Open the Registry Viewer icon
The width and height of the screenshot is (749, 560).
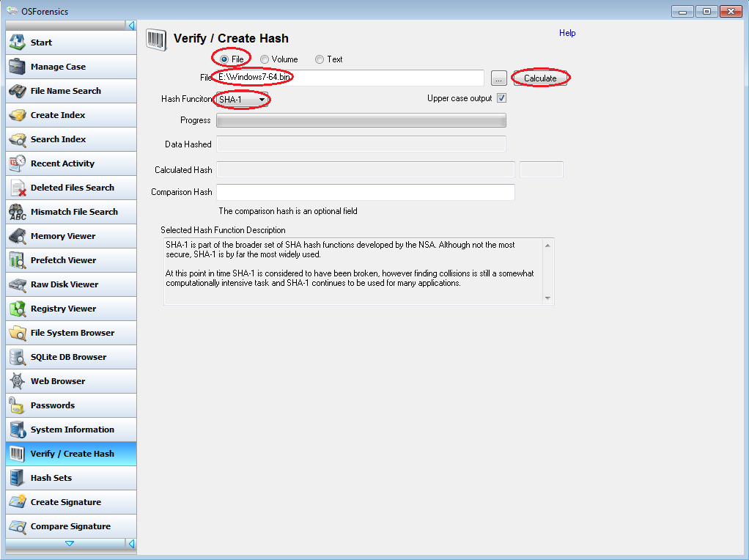[18, 309]
